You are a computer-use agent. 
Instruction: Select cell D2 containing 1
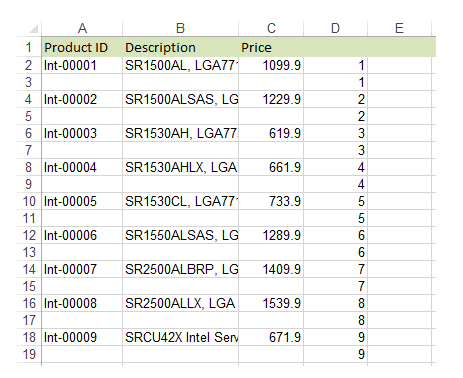click(x=335, y=65)
